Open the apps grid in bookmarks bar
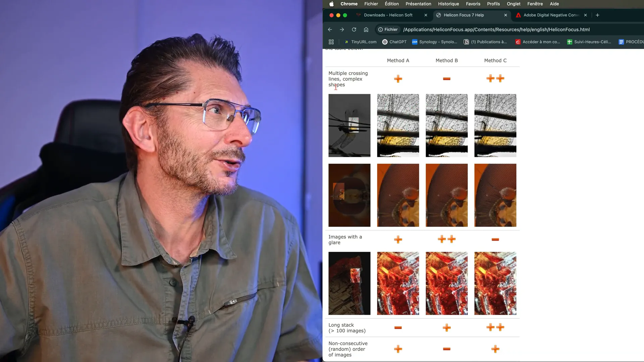Screen dimensions: 644x362 pyautogui.click(x=331, y=42)
